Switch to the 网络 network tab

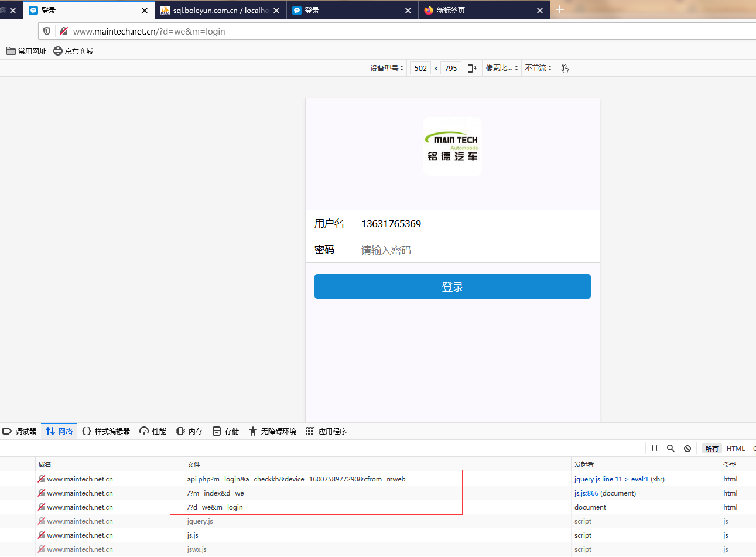coord(59,431)
